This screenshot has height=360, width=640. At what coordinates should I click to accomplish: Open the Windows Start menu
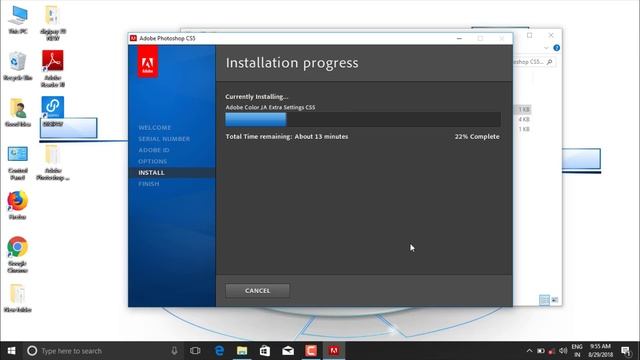coord(11,351)
